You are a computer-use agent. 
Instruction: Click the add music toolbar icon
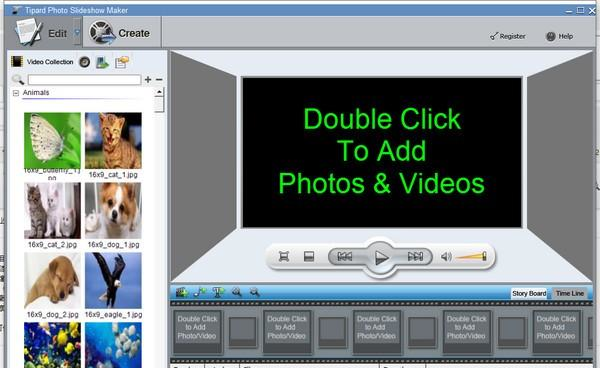[x=200, y=292]
